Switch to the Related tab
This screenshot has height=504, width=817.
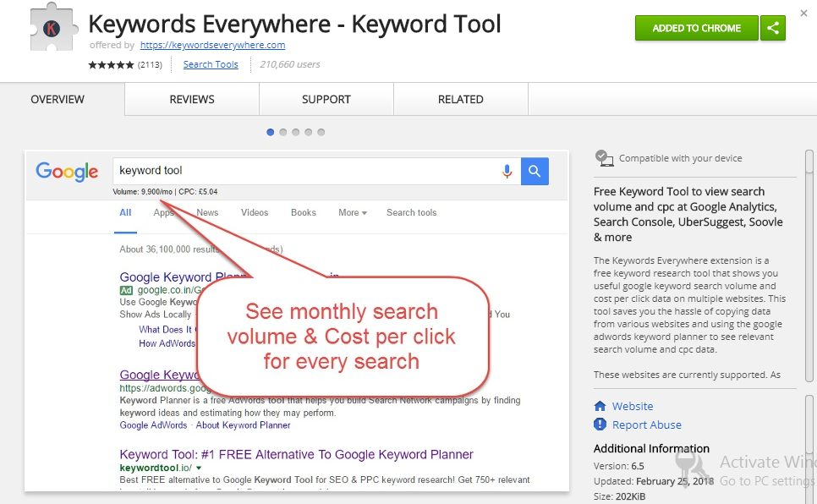(x=461, y=99)
